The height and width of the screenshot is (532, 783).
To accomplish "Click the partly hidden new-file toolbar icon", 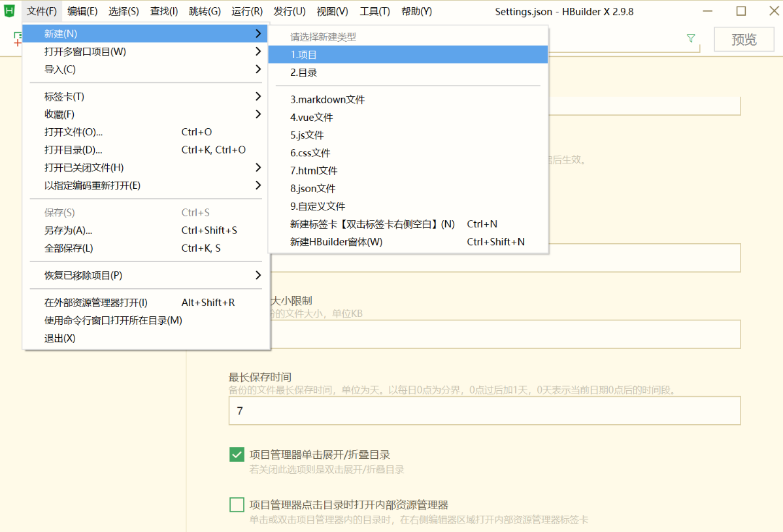I will [x=18, y=39].
